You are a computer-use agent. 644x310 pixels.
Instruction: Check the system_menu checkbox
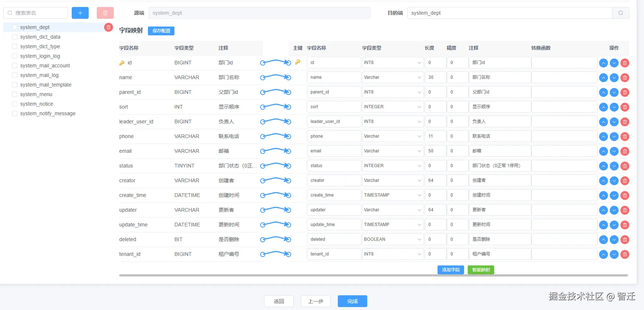click(15, 94)
